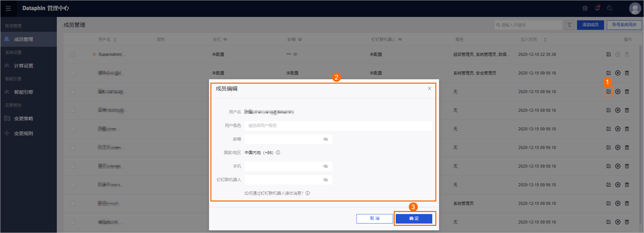Open the hamburger navigation menu

(8, 8)
